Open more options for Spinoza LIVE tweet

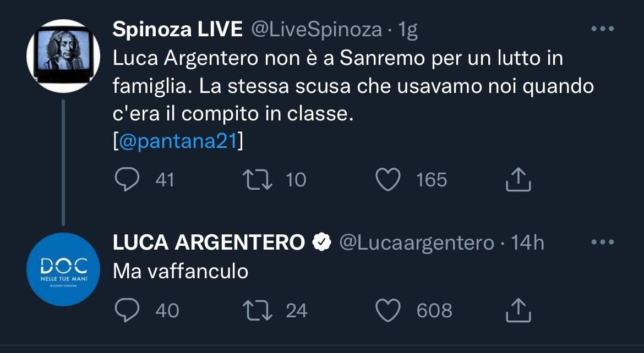pyautogui.click(x=602, y=29)
